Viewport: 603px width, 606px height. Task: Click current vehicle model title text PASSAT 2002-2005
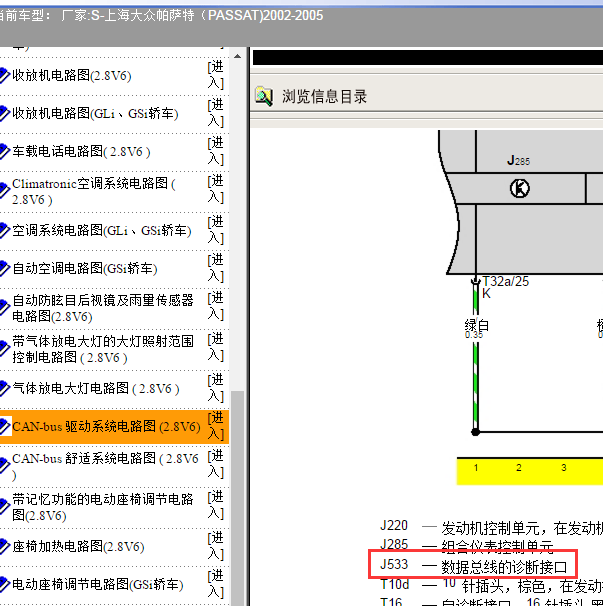pyautogui.click(x=192, y=15)
